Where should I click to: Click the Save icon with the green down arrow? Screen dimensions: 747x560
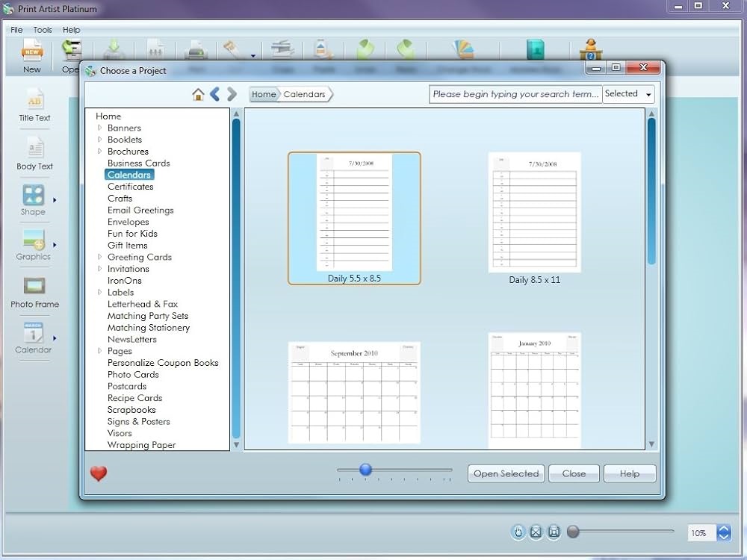[x=114, y=50]
